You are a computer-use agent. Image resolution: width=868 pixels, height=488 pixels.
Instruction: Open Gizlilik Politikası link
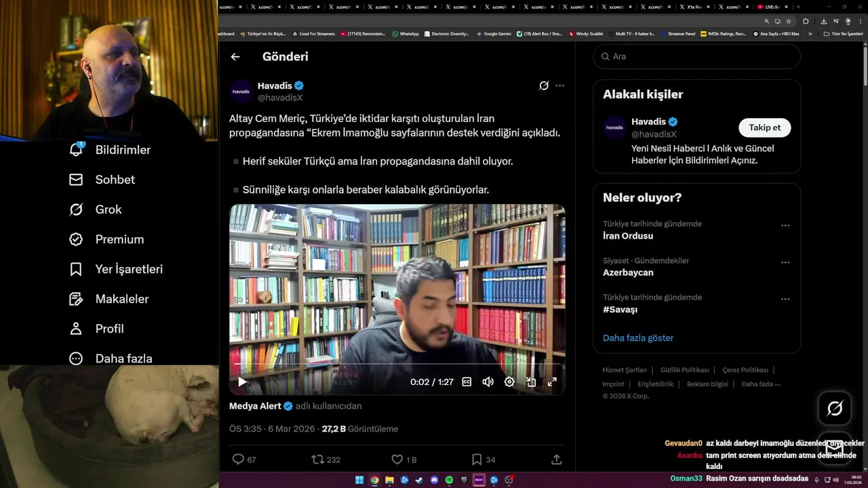(685, 370)
